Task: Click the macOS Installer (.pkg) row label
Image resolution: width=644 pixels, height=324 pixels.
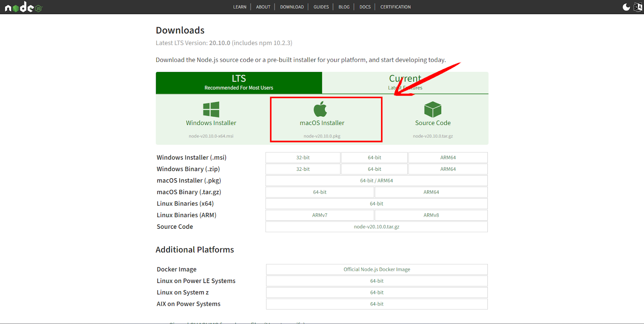Action: point(189,181)
